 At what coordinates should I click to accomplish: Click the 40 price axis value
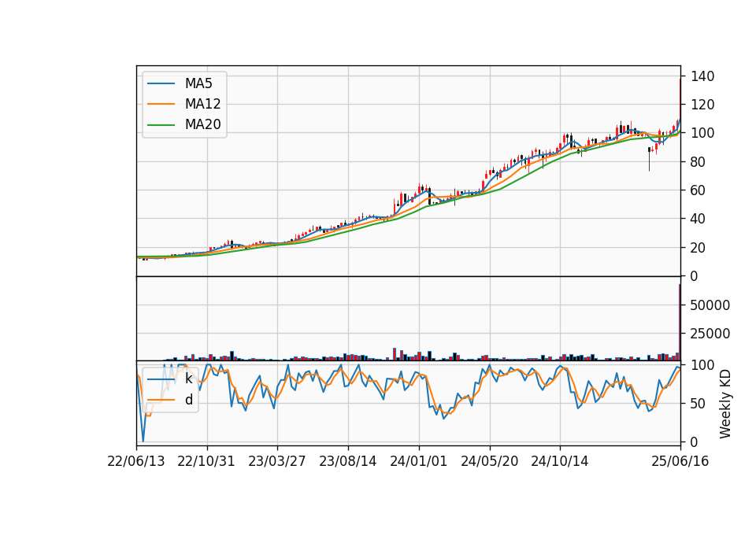[699, 219]
